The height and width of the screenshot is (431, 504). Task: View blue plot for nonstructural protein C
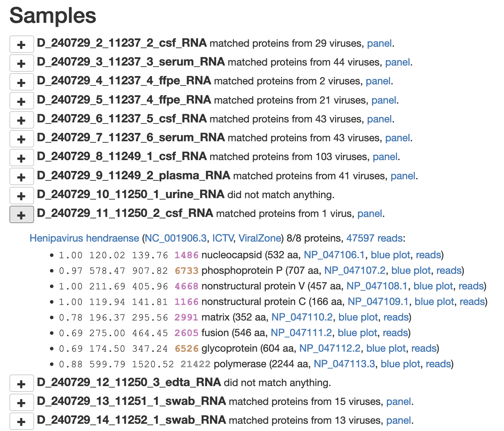[x=434, y=302]
